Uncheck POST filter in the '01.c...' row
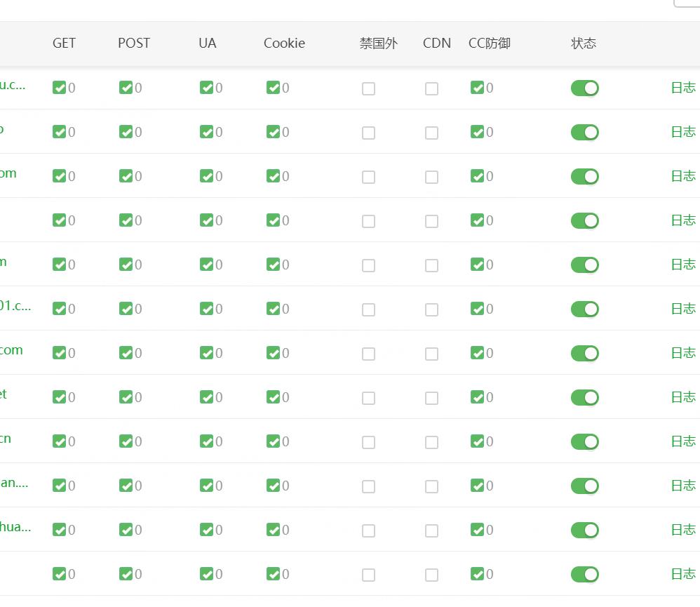700x607 pixels. tap(126, 309)
